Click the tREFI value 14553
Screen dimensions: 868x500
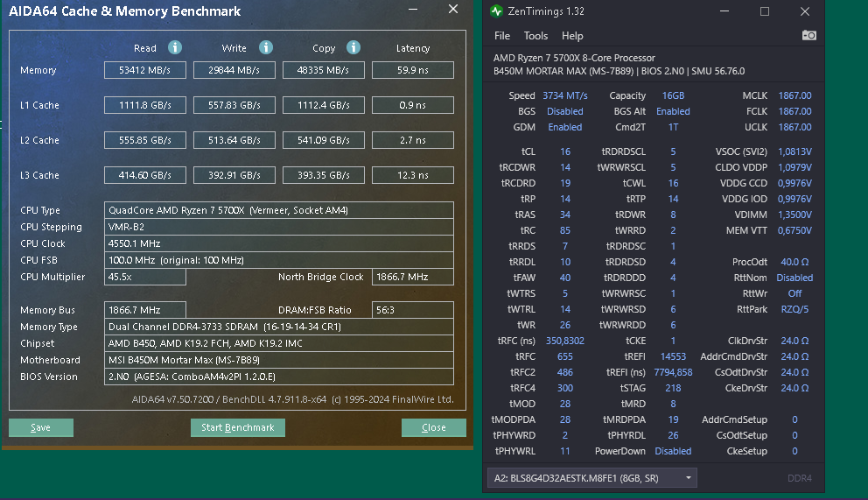[673, 356]
